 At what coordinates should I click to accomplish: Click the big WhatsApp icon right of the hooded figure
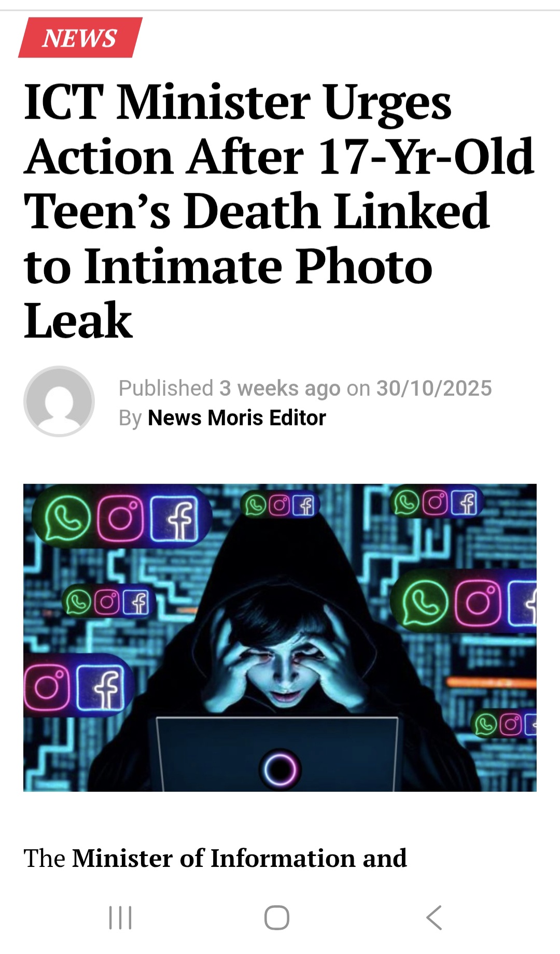point(425,603)
